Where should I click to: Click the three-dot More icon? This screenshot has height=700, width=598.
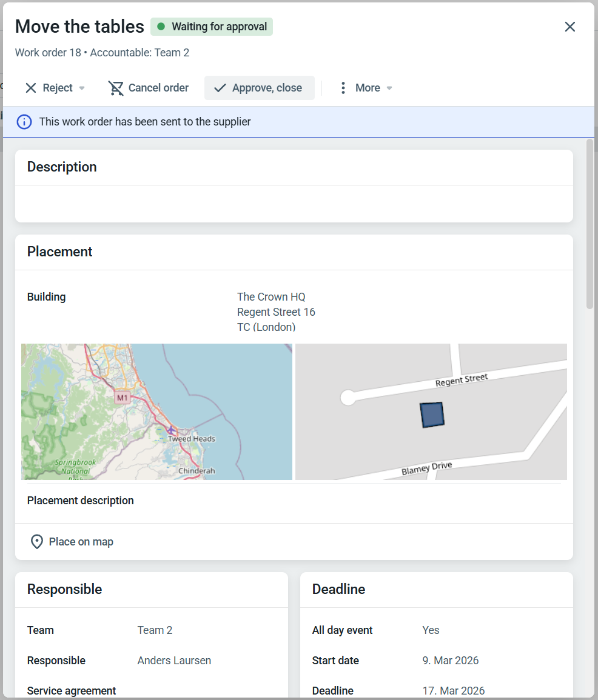click(x=343, y=88)
